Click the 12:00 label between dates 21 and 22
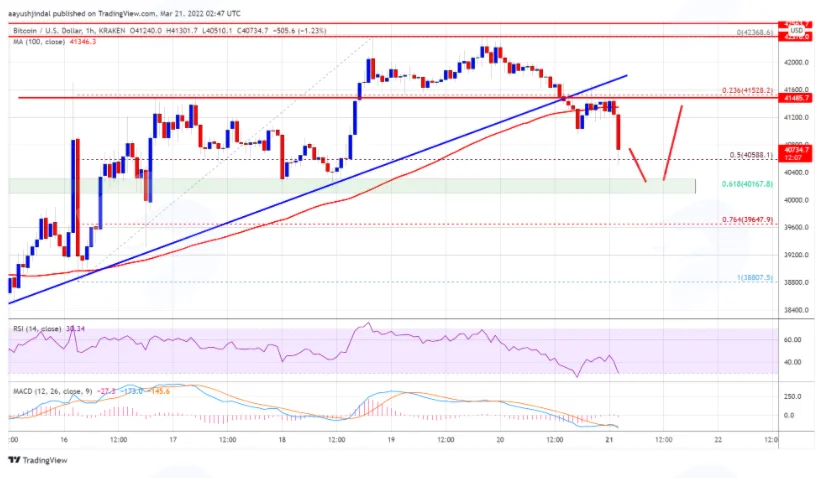 [x=664, y=439]
